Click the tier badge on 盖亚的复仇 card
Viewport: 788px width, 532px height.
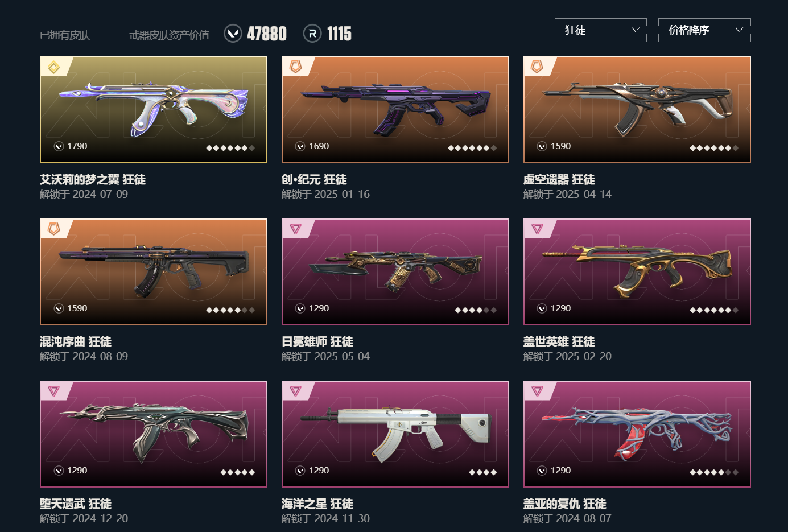(537, 391)
